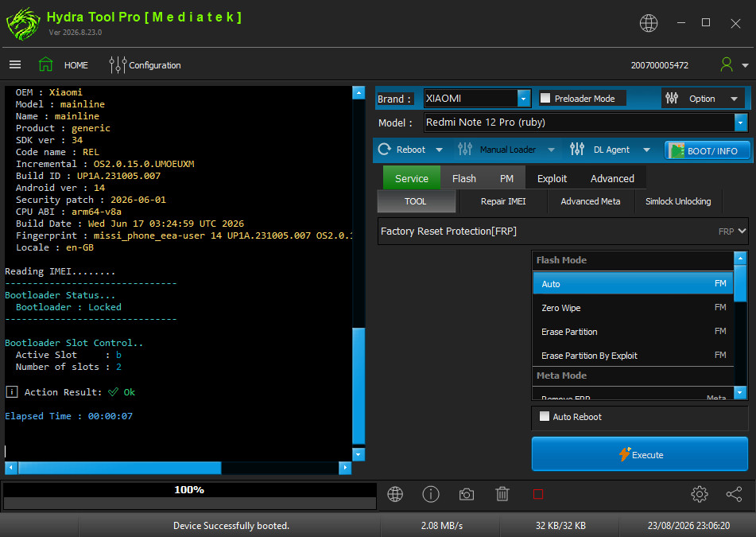Click the Option sliders icon
This screenshot has height=537, width=756.
pyautogui.click(x=672, y=99)
